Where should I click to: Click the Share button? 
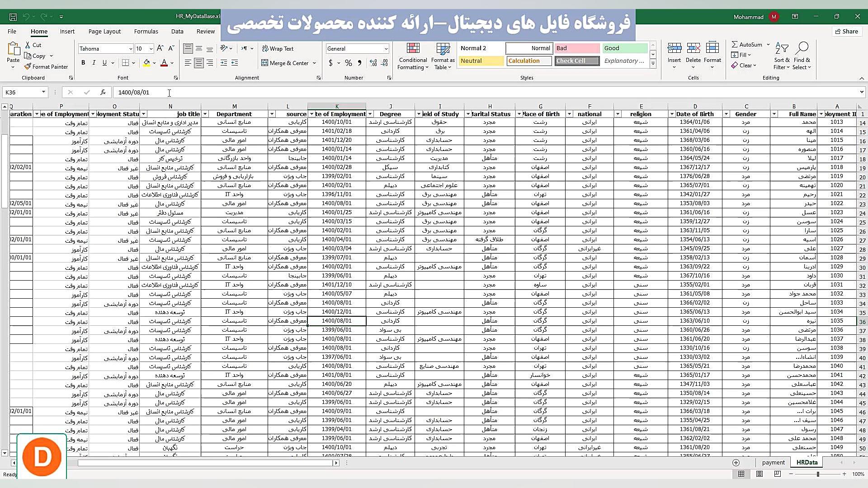pos(846,32)
